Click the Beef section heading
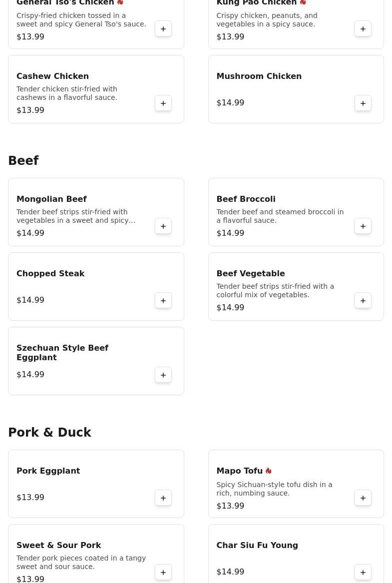Screen dimensions: 392x583 23,161
